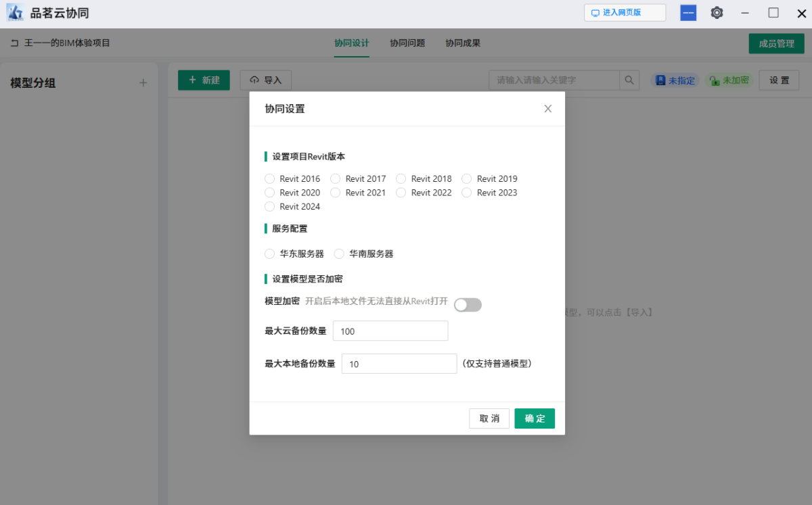Click the green 未加密 padlock badge
The image size is (812, 505).
729,80
